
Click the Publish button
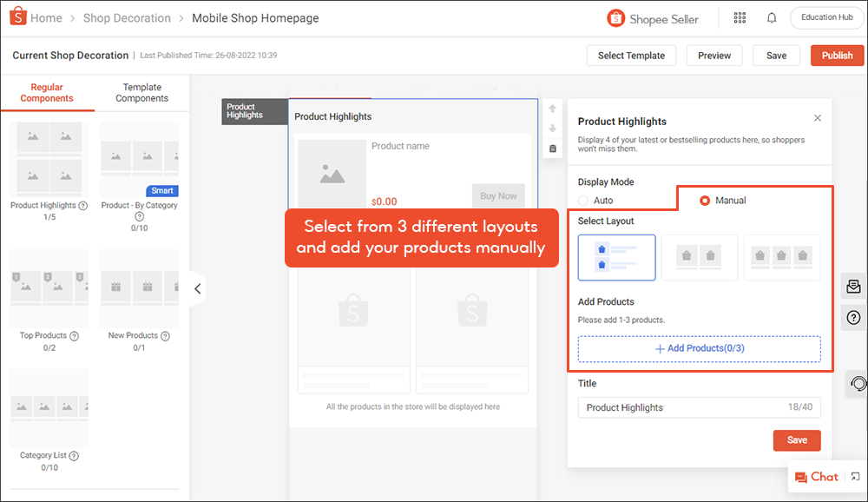[x=837, y=56]
